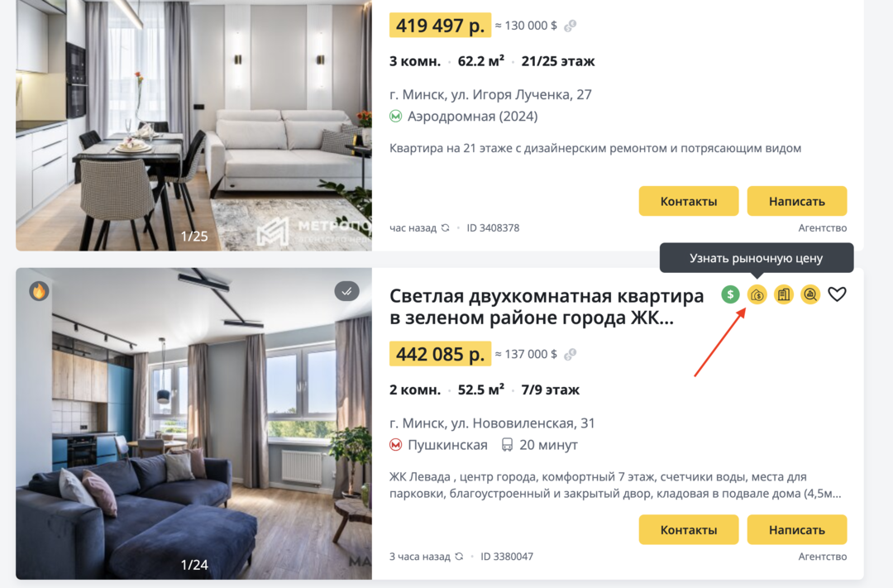Click the fire badge on second listing photo
This screenshot has width=893, height=588.
(x=39, y=291)
